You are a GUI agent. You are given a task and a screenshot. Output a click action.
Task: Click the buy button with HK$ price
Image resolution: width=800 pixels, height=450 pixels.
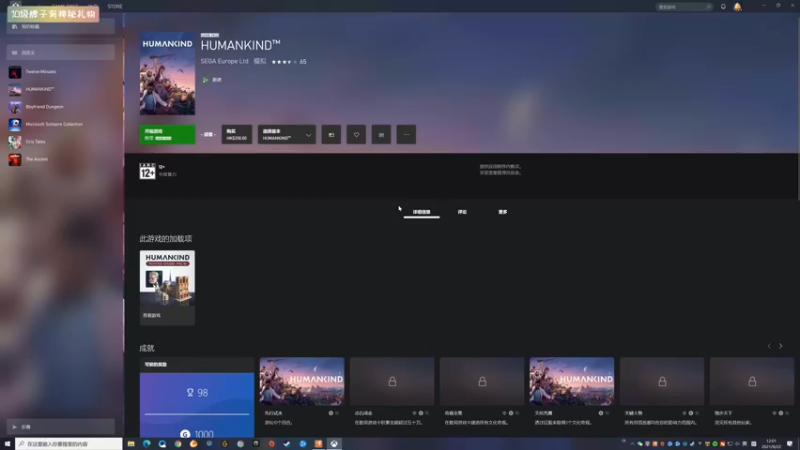[237, 135]
